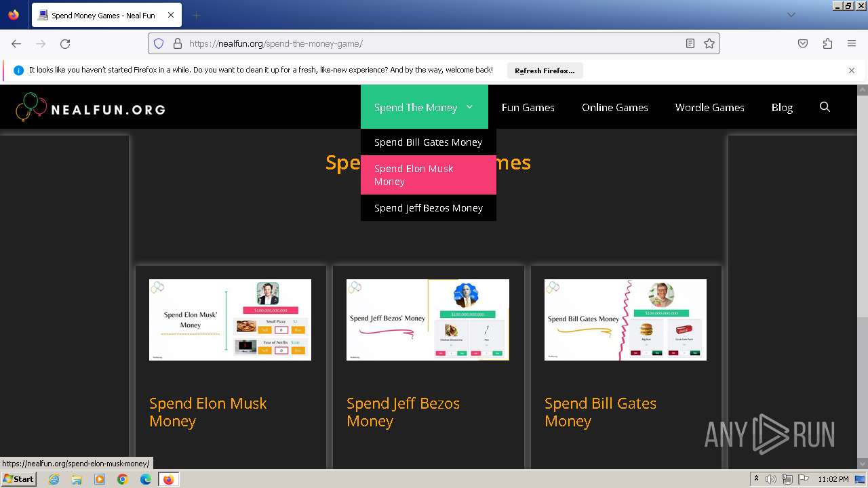Open the site search magnifier icon
The height and width of the screenshot is (488, 868).
(825, 107)
